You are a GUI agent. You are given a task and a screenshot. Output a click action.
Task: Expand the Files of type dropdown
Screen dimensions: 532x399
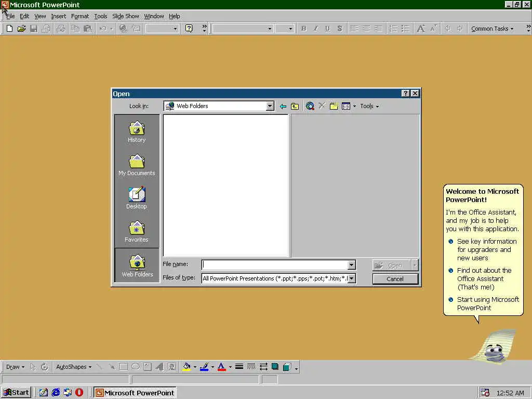click(x=352, y=278)
